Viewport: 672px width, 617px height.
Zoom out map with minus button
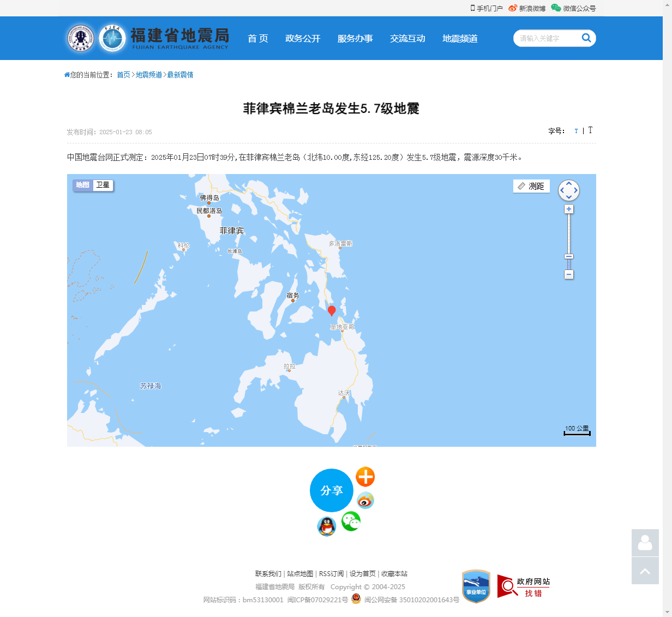point(569,274)
